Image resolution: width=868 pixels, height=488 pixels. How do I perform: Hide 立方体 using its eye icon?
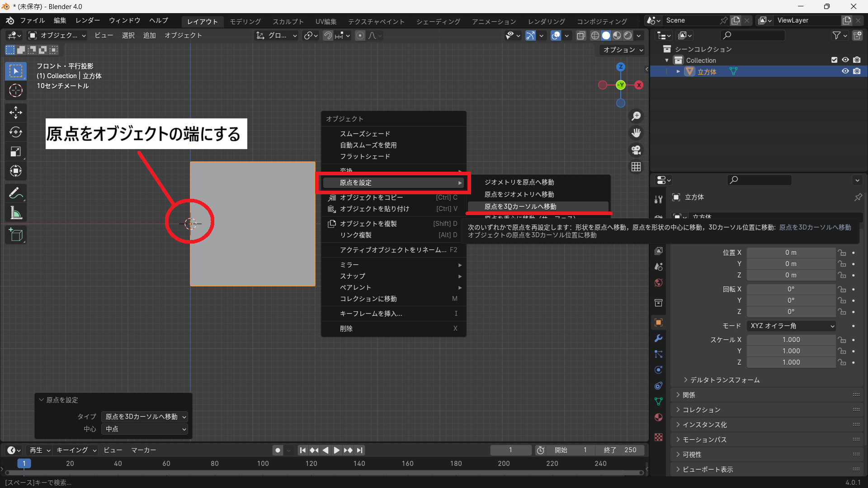click(x=845, y=71)
